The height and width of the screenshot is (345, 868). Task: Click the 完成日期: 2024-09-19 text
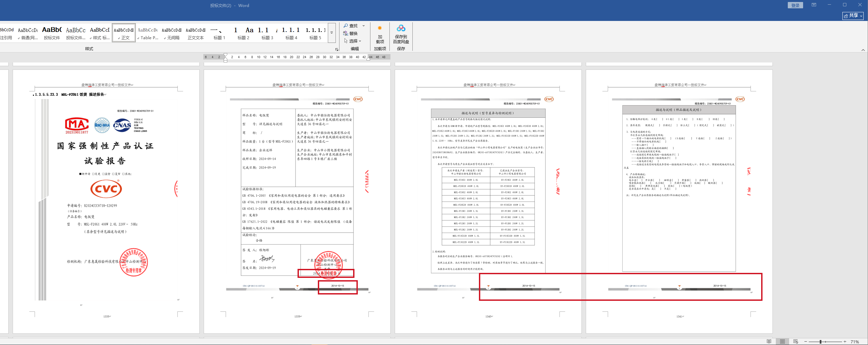(259, 168)
